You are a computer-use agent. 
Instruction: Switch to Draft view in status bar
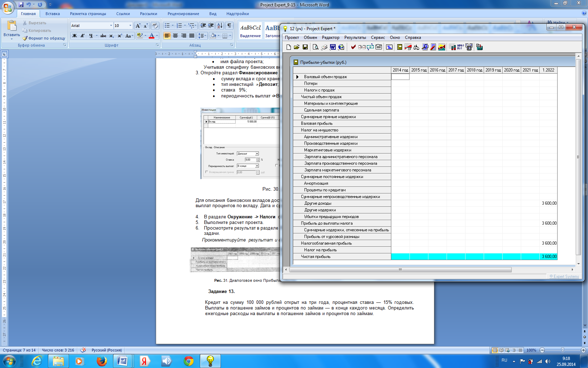pyautogui.click(x=520, y=350)
